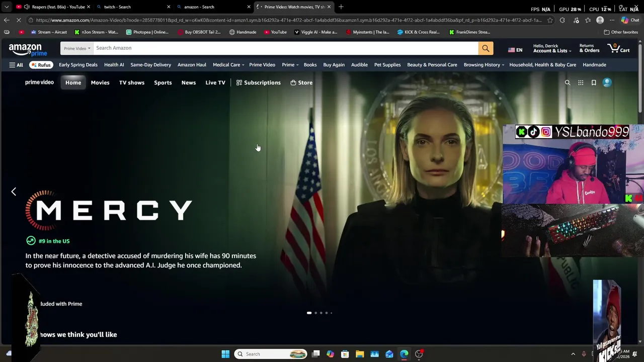Viewport: 644px width, 362px height.
Task: Expand the Browsing History dropdown
Action: [x=484, y=65]
